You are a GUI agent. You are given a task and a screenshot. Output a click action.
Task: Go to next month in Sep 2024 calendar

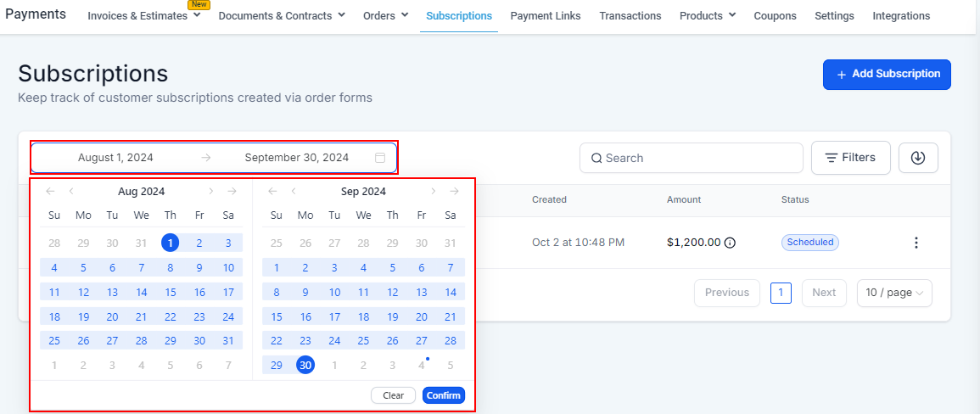pyautogui.click(x=434, y=192)
